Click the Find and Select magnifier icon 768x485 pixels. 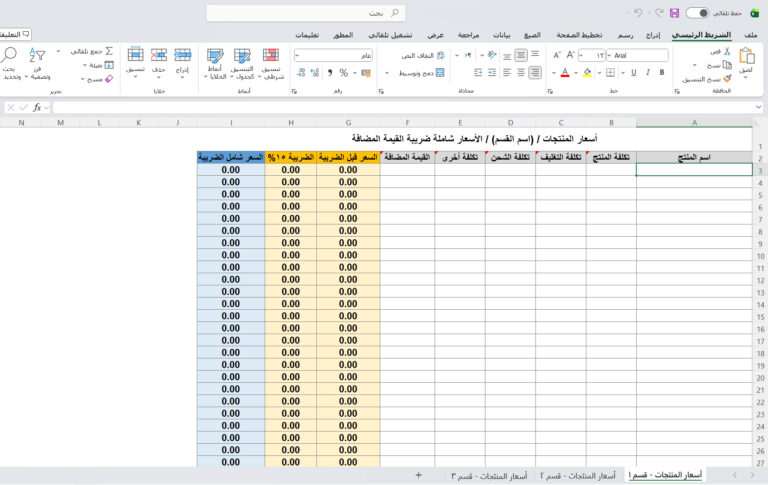click(x=9, y=55)
